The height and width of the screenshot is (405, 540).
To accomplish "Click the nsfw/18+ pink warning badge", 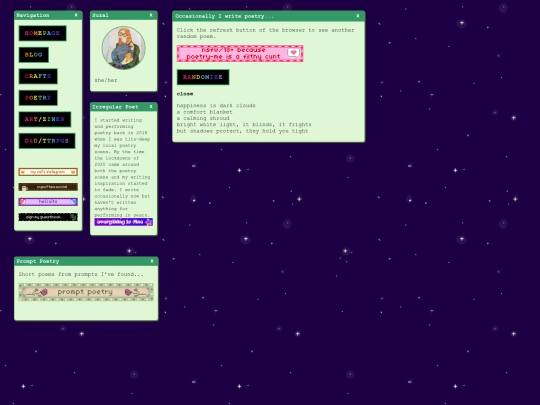I will (x=240, y=53).
